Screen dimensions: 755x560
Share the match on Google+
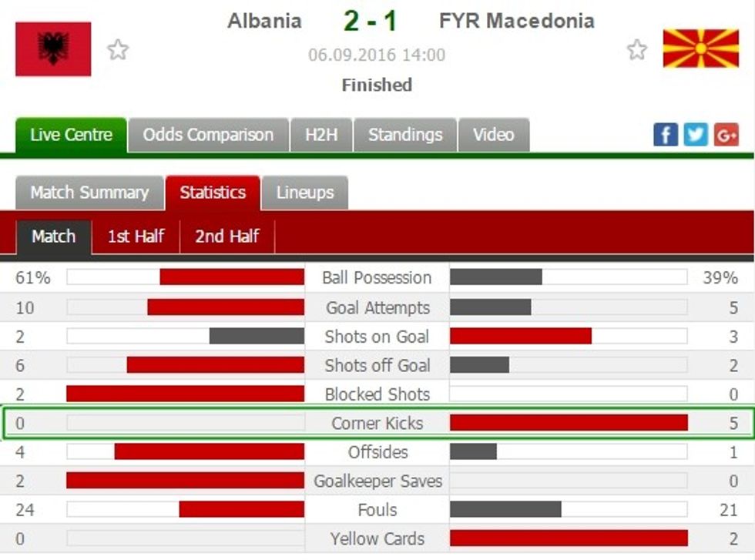724,134
